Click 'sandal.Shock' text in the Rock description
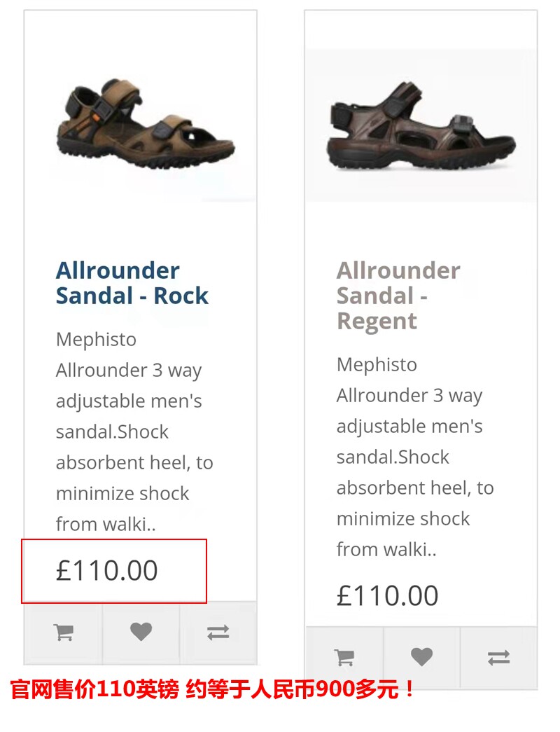The height and width of the screenshot is (732, 560). 112,432
